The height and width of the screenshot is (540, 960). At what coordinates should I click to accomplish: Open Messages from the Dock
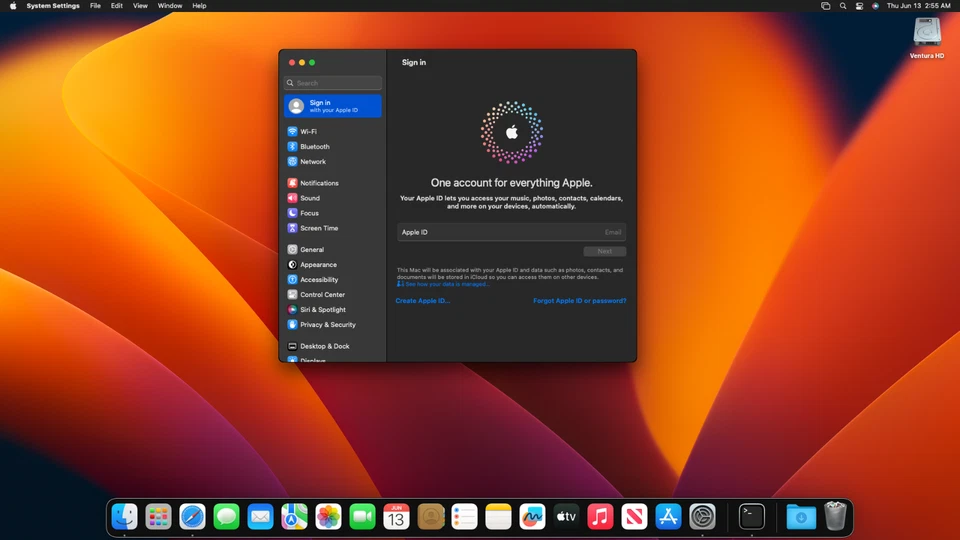227,517
